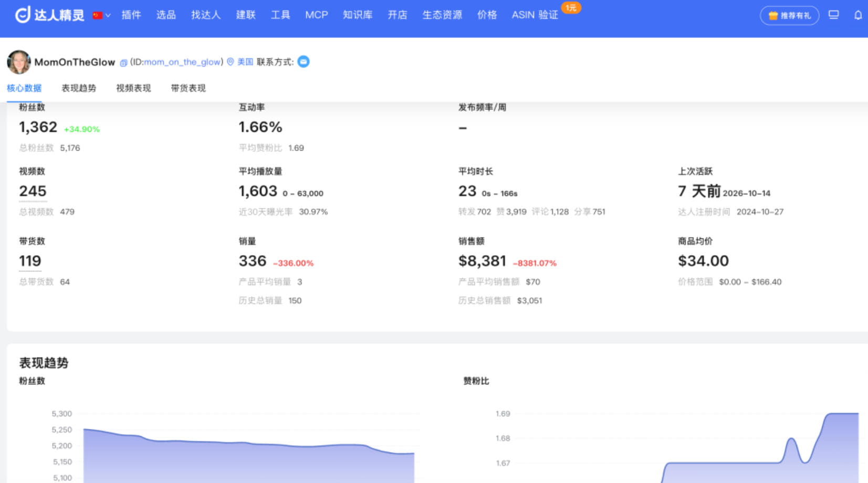Click the MomOnTheGlow creator name
868x483 pixels.
(x=75, y=62)
